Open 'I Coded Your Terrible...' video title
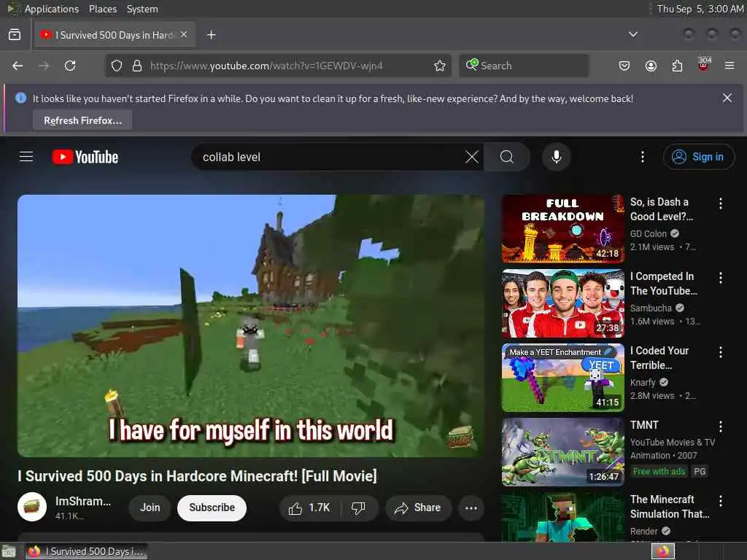 coord(659,358)
